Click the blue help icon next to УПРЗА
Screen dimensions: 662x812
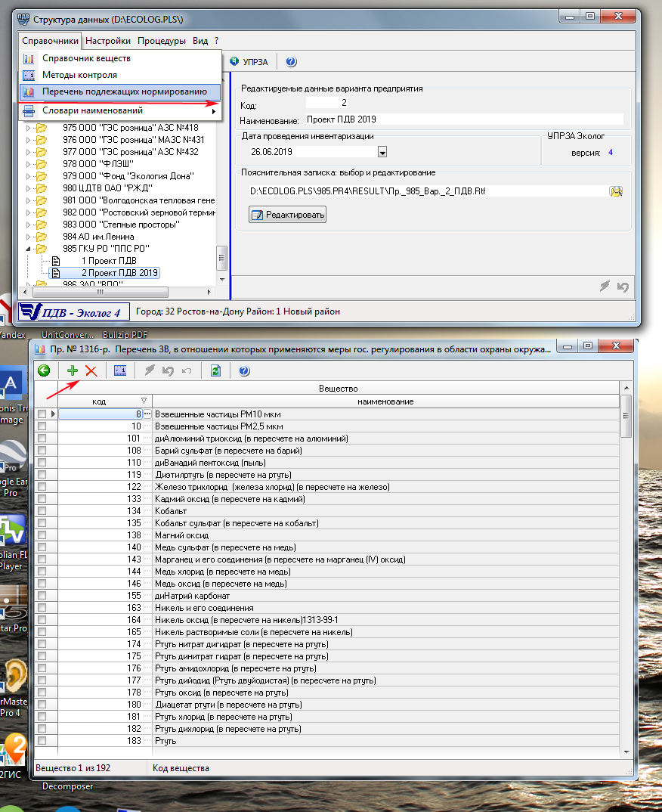pyautogui.click(x=291, y=62)
